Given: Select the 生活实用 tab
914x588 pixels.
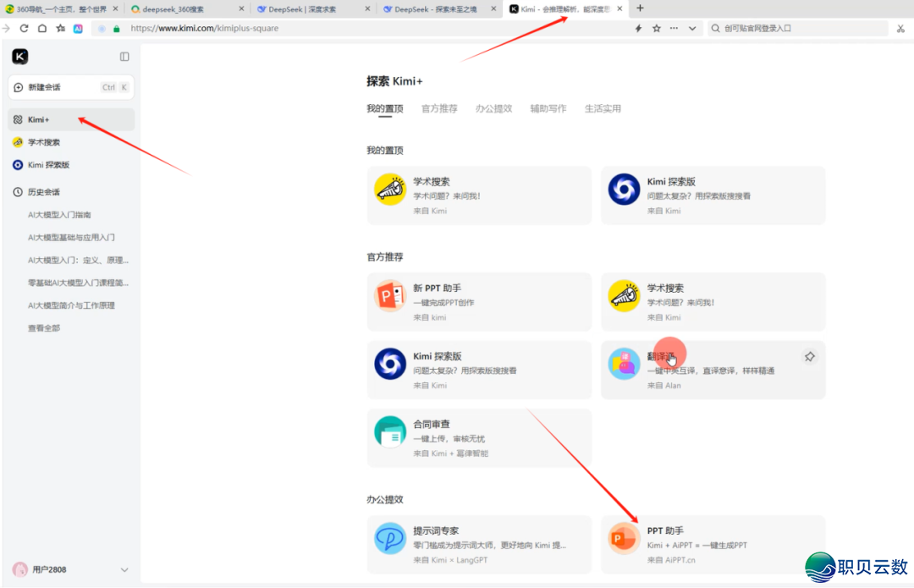Looking at the screenshot, I should [603, 108].
